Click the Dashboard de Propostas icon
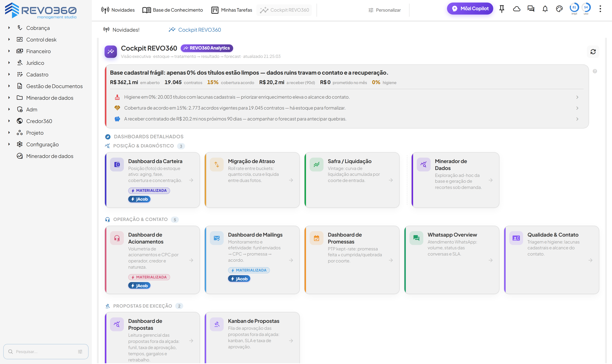This screenshot has height=364, width=612. click(x=117, y=324)
